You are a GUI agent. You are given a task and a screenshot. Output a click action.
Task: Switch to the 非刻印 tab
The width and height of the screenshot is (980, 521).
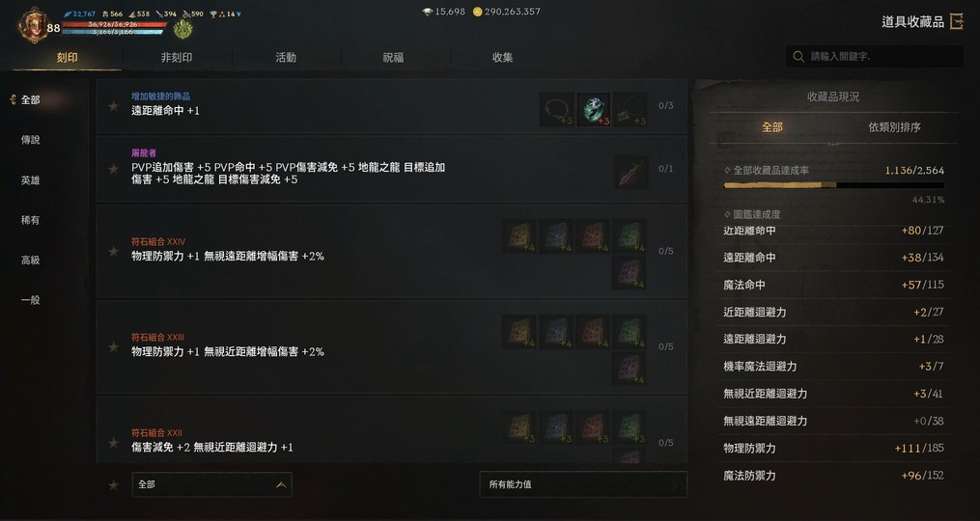pyautogui.click(x=177, y=58)
